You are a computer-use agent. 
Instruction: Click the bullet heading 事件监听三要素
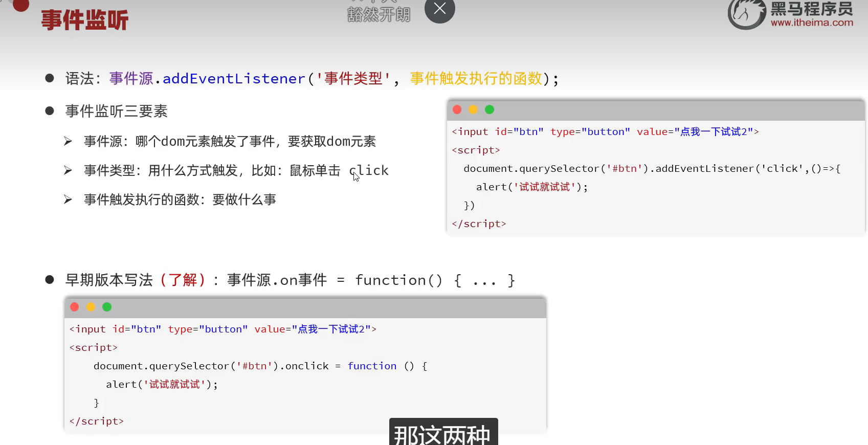point(117,111)
